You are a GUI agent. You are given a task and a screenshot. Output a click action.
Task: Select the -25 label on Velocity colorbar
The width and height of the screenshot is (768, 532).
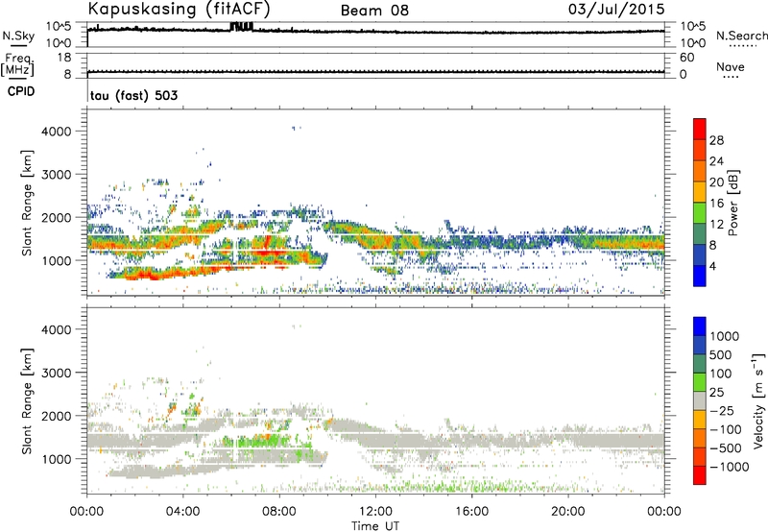coord(722,410)
